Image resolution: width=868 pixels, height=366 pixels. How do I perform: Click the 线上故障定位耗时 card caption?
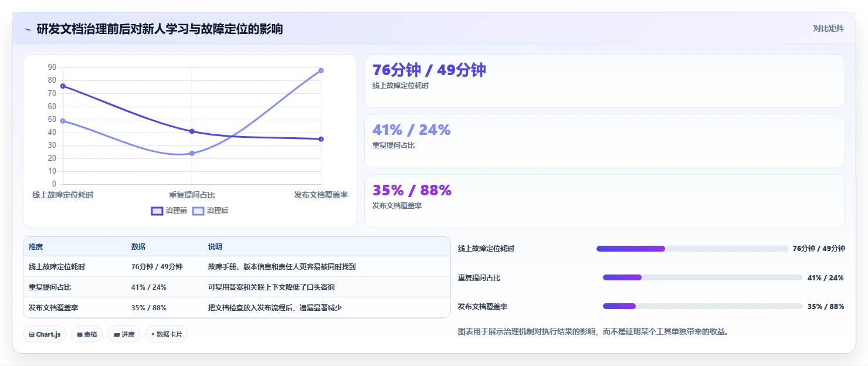tap(401, 86)
